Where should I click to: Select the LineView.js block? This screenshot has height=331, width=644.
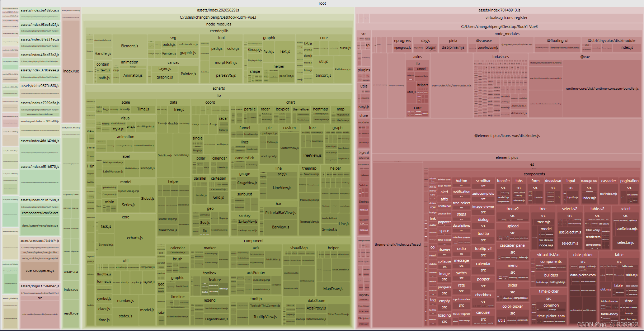[282, 188]
